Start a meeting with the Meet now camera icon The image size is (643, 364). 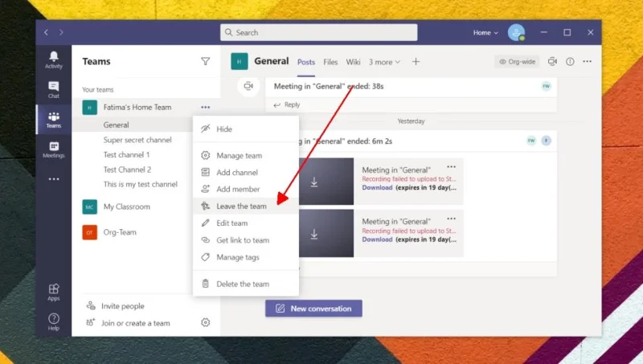(552, 62)
